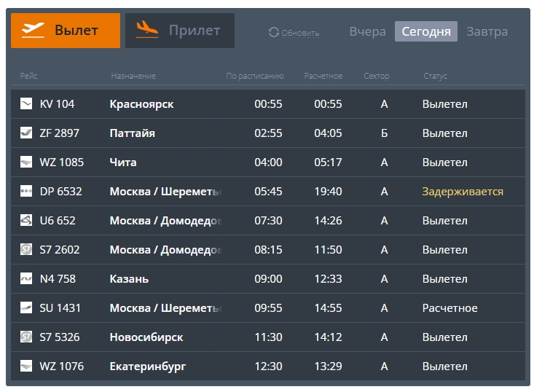This screenshot has width=534, height=392.
Task: Click the Обновить refresh link
Action: tap(300, 33)
